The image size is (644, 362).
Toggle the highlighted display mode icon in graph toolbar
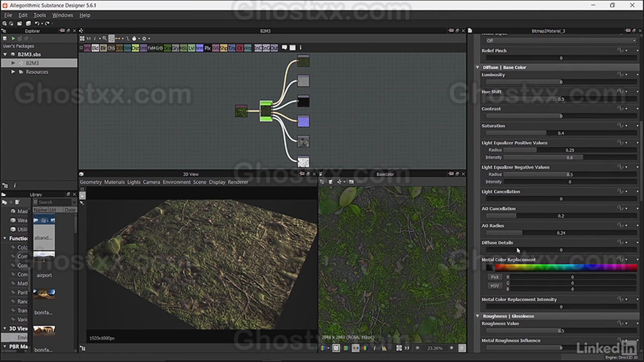(111, 38)
